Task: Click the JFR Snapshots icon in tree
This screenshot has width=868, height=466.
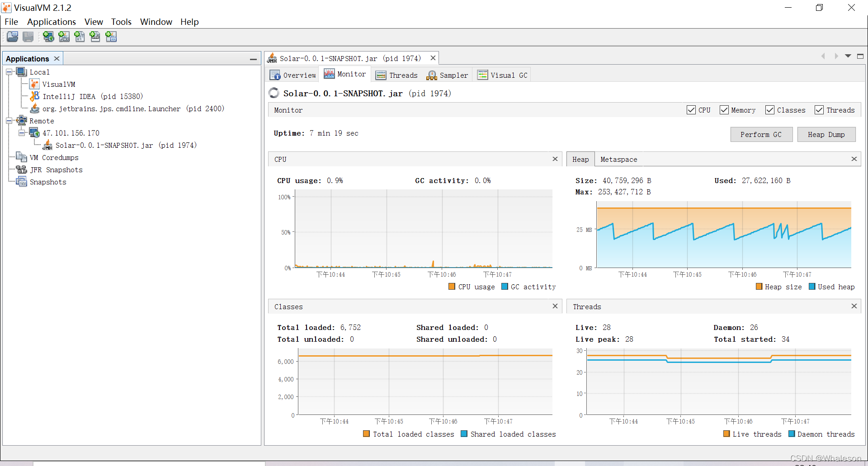Action: 22,169
